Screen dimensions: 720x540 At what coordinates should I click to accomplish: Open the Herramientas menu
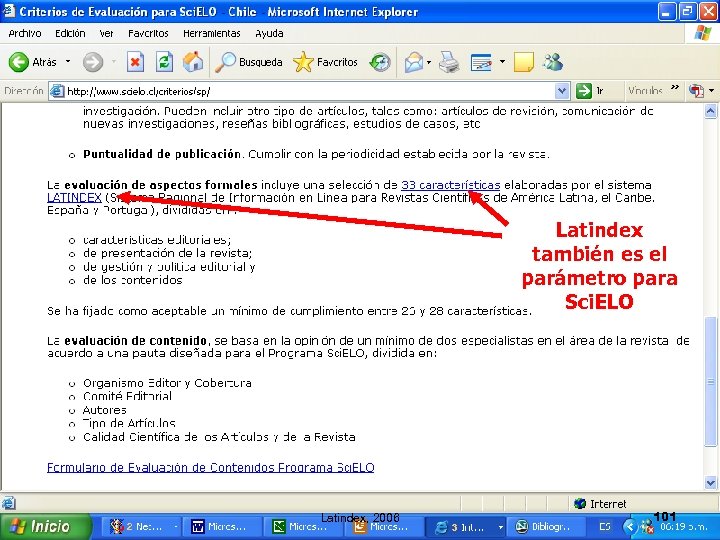(x=212, y=34)
